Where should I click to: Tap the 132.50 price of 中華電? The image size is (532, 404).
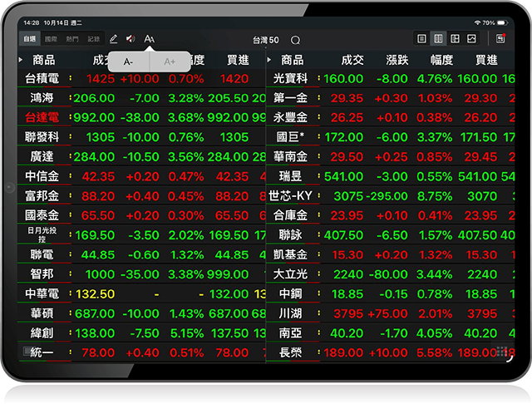pyautogui.click(x=95, y=293)
